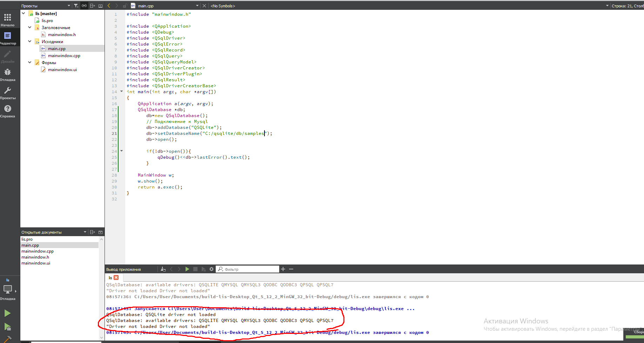Open the Проекты mode with wrench icon
The image size is (644, 343).
[x=7, y=93]
